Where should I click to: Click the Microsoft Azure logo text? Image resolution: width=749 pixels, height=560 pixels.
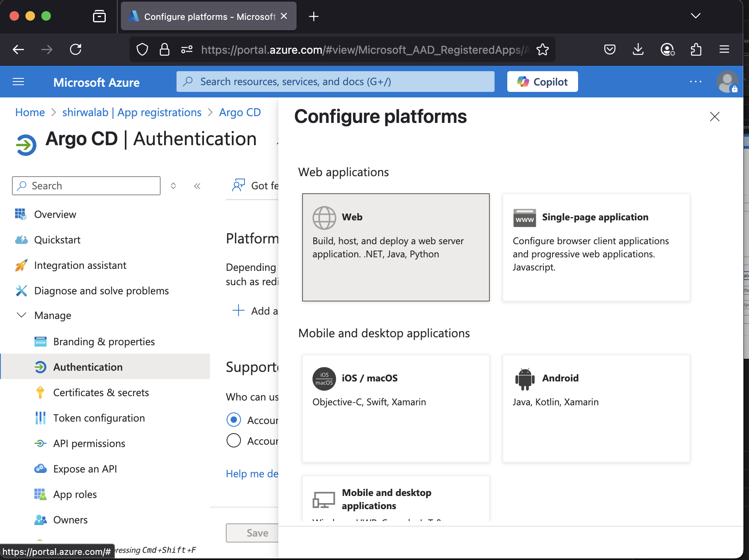click(96, 82)
